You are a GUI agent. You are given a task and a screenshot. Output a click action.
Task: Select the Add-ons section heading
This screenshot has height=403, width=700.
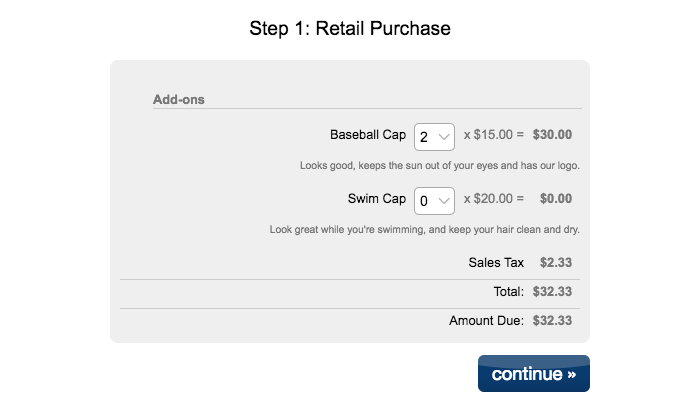point(179,99)
